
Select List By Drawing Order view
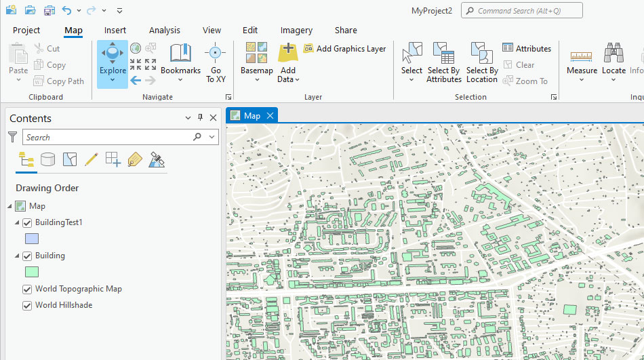[26, 160]
